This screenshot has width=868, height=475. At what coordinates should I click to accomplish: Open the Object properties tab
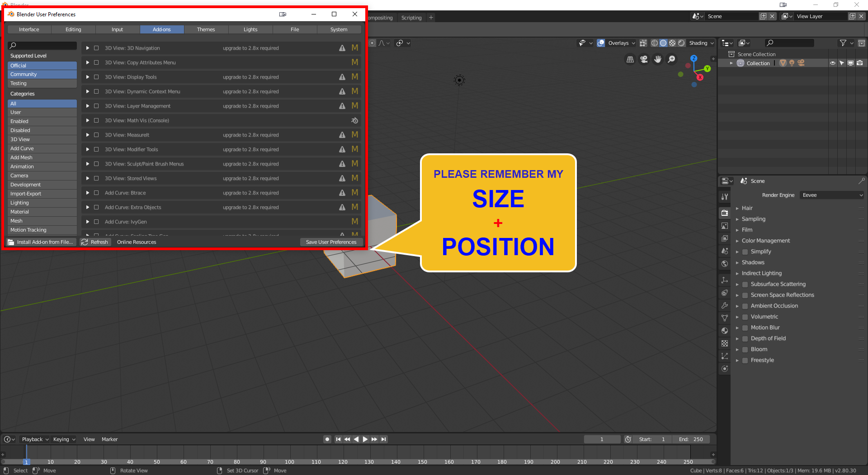point(725,280)
